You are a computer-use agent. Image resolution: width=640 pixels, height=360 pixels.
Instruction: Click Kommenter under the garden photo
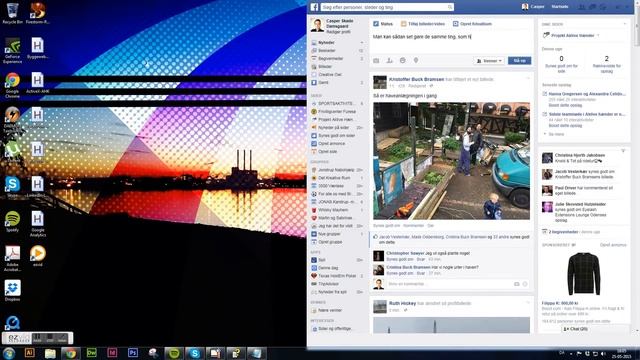pos(413,225)
